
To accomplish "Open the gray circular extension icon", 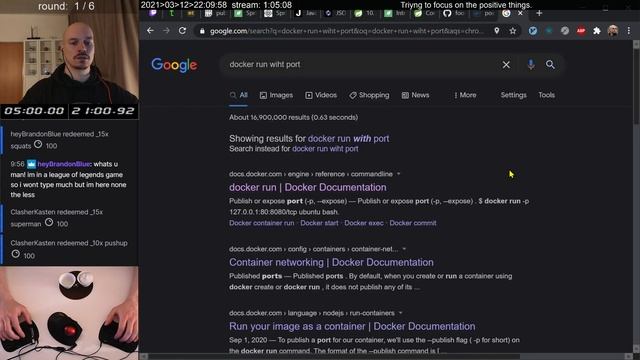I will pos(565,31).
